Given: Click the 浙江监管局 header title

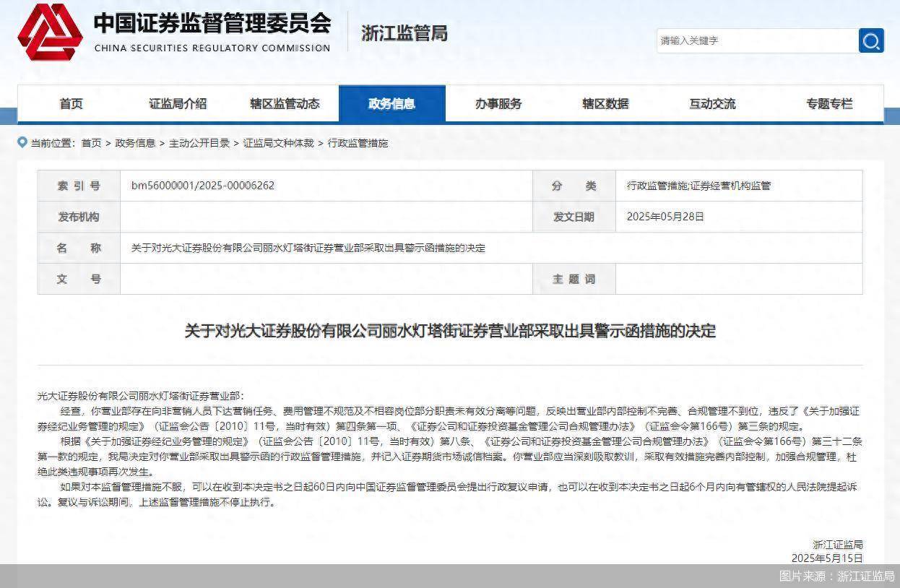Looking at the screenshot, I should 404,33.
